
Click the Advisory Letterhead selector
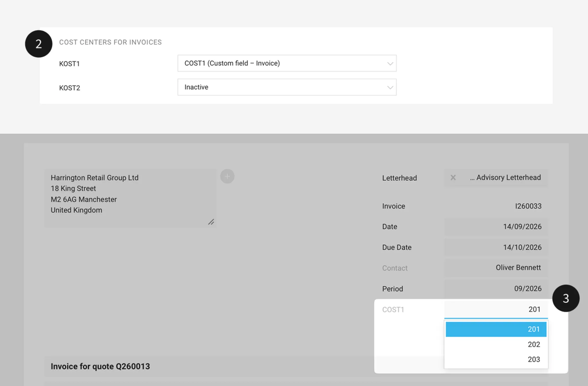(496, 178)
